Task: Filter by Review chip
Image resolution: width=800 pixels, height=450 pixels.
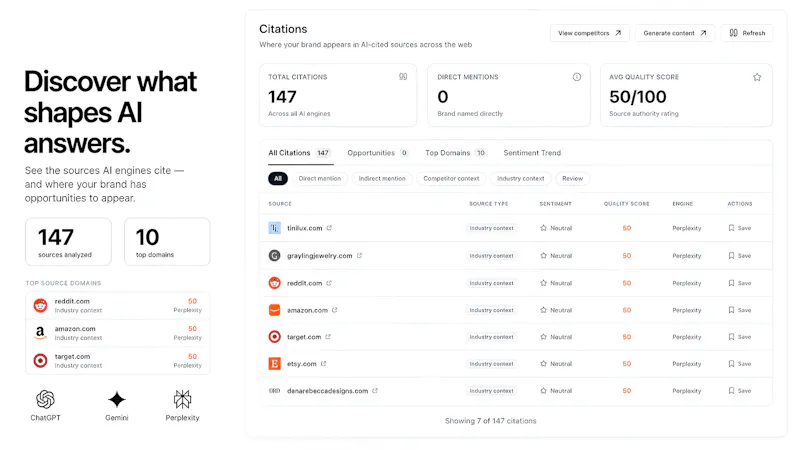Action: pyautogui.click(x=572, y=179)
